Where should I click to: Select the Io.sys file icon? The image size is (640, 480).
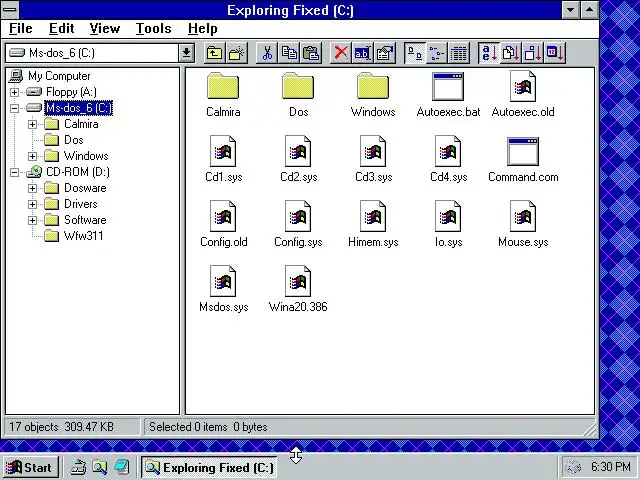(448, 216)
